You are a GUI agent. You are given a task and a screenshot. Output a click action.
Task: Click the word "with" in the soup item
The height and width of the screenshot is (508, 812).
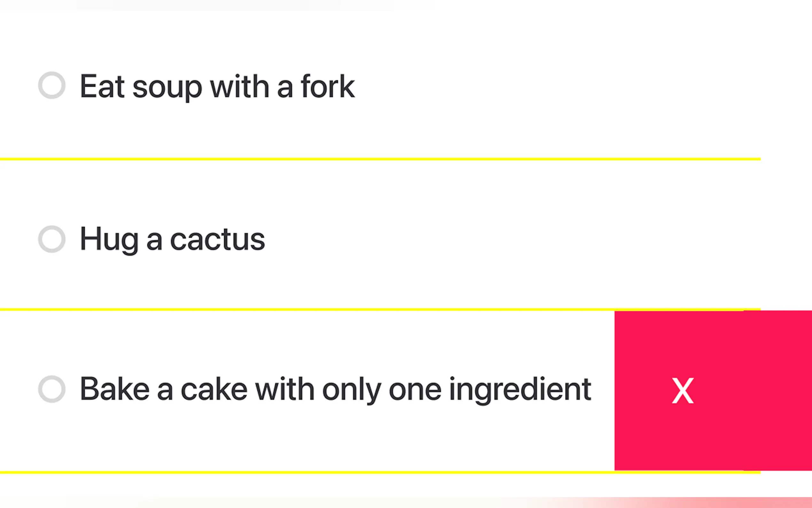click(x=239, y=87)
